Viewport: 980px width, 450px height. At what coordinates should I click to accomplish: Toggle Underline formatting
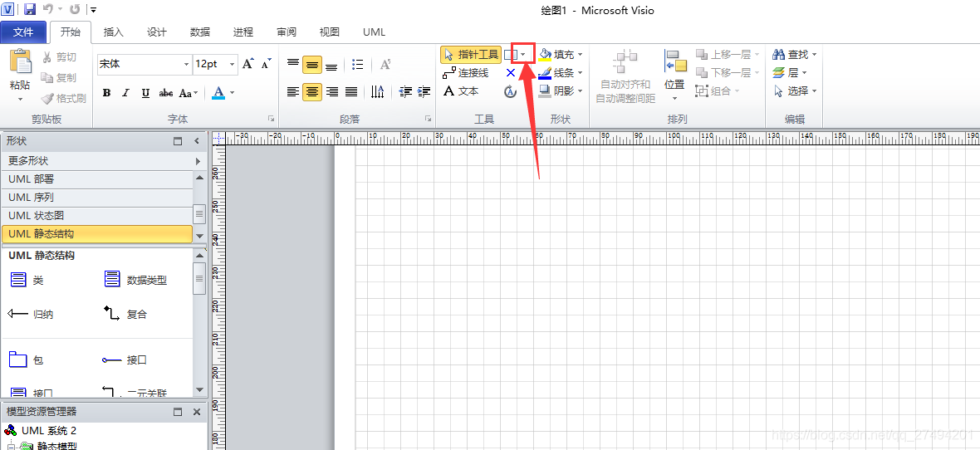pyautogui.click(x=145, y=93)
